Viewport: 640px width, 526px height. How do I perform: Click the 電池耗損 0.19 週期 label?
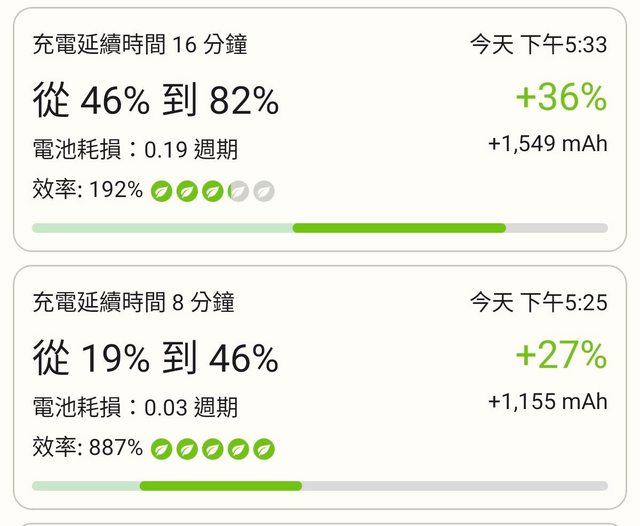point(135,150)
